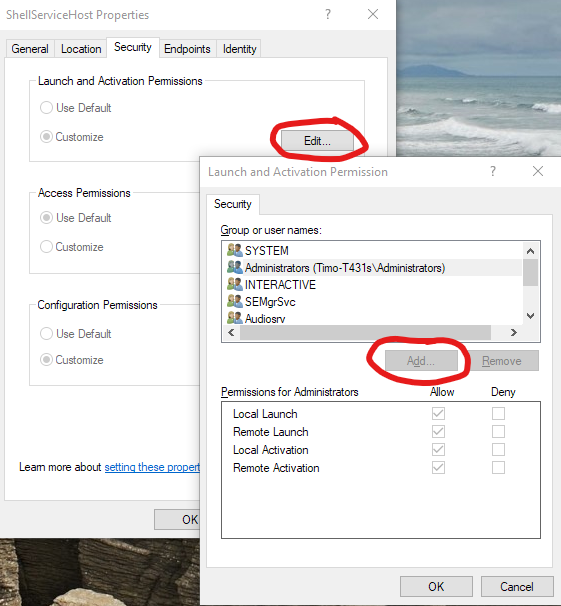The height and width of the screenshot is (606, 561).
Task: Check Deny for Local Activation
Action: click(x=498, y=449)
